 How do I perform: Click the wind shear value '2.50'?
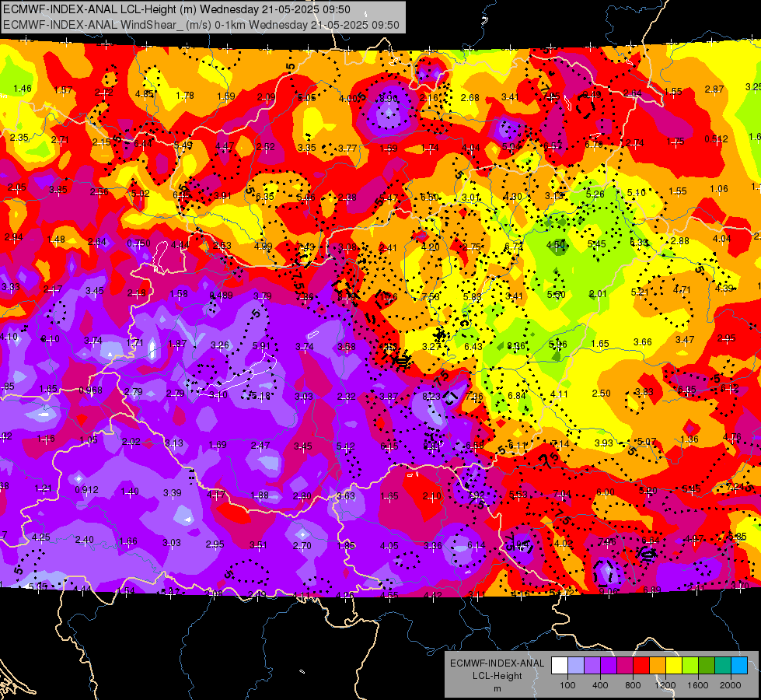tap(602, 393)
